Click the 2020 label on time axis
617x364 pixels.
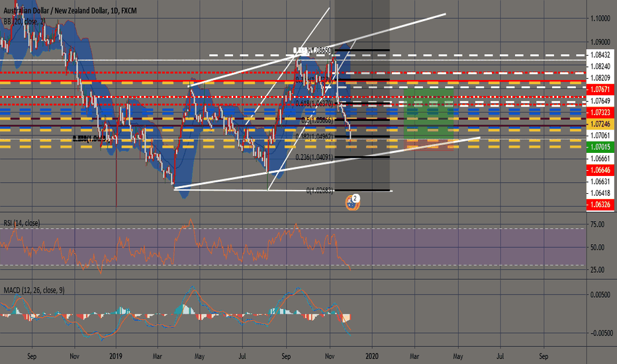[x=372, y=355]
